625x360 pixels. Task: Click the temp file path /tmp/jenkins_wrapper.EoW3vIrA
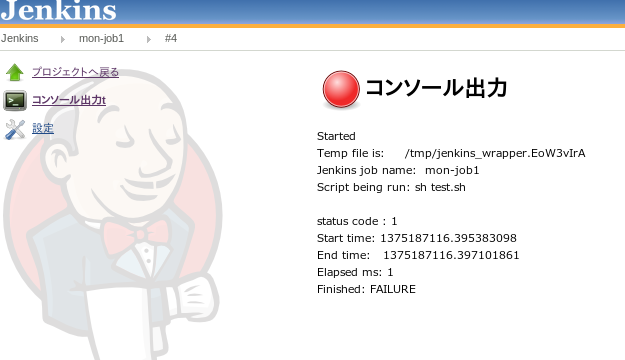pyautogui.click(x=495, y=153)
